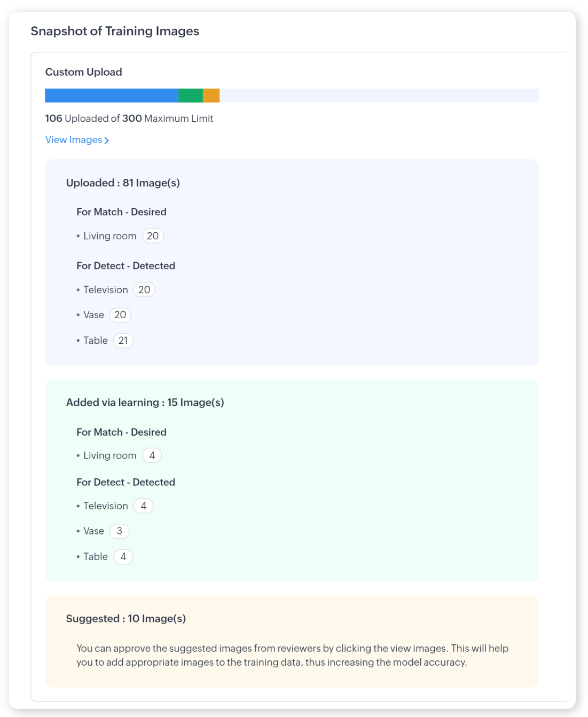Click the green segment of the upload bar
This screenshot has width=588, height=717.
[190, 96]
